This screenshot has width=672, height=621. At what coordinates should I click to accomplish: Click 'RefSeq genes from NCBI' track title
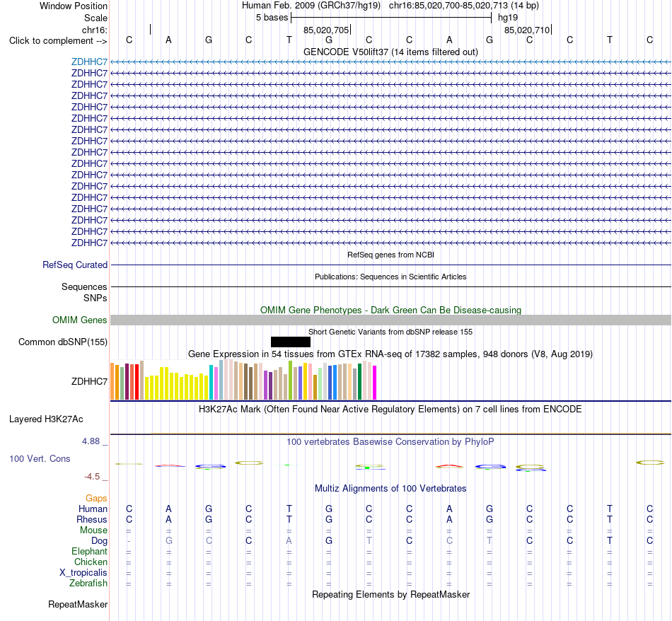[390, 255]
